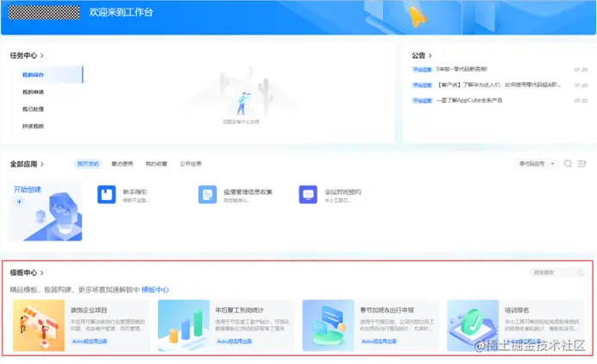
Task: Switch to 最近使用 apps tab
Action: (123, 164)
